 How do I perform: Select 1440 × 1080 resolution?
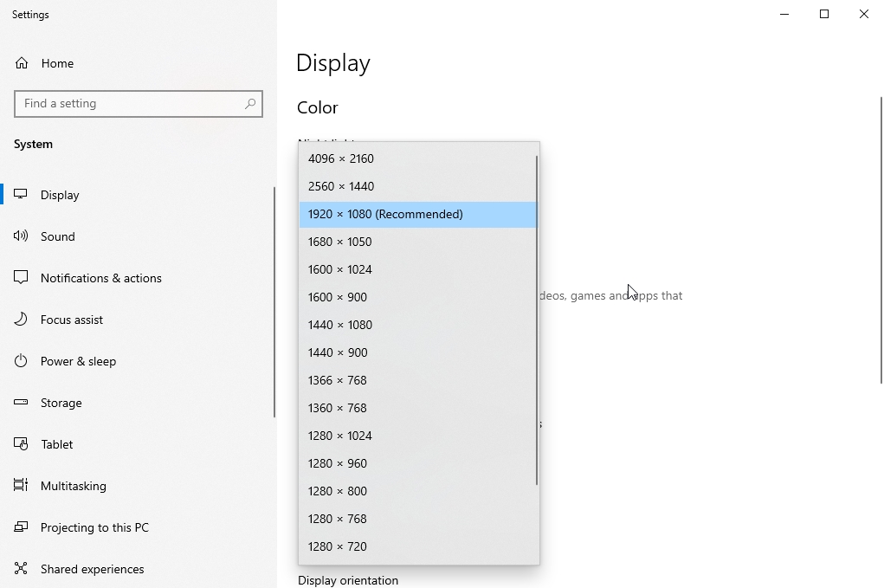(x=418, y=325)
